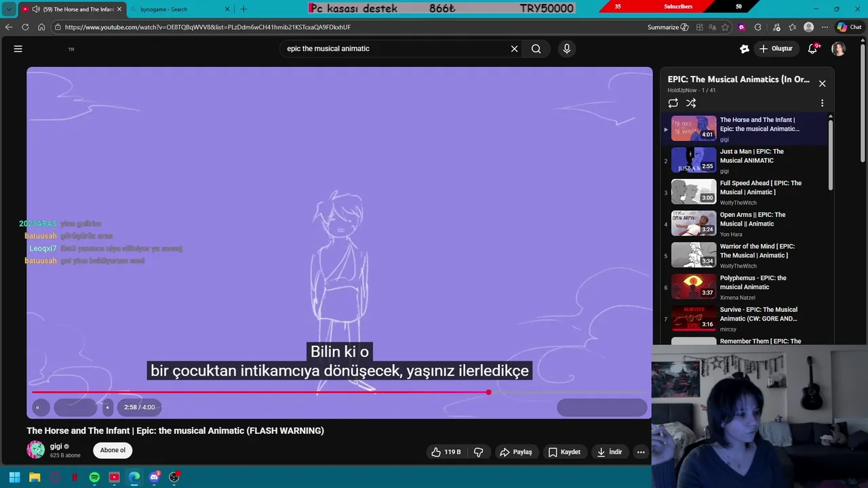The height and width of the screenshot is (488, 868).
Task: Open the Edge profile icon
Action: (808, 27)
